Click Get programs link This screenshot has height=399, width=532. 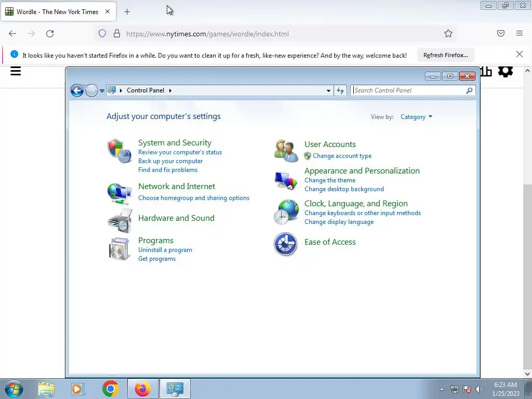[157, 259]
